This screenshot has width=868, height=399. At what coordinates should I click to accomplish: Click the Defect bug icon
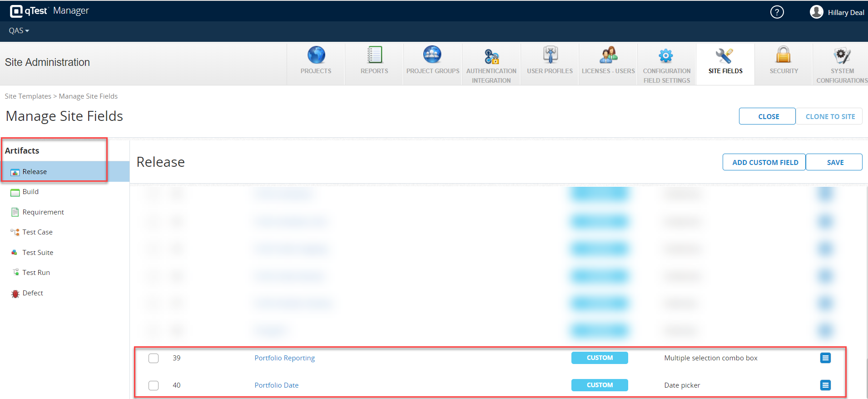[15, 294]
